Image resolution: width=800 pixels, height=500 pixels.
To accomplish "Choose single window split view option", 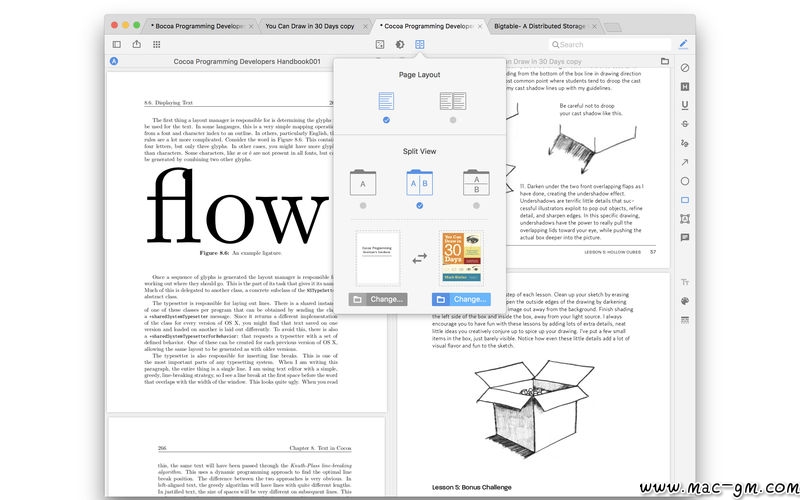I will tap(362, 205).
